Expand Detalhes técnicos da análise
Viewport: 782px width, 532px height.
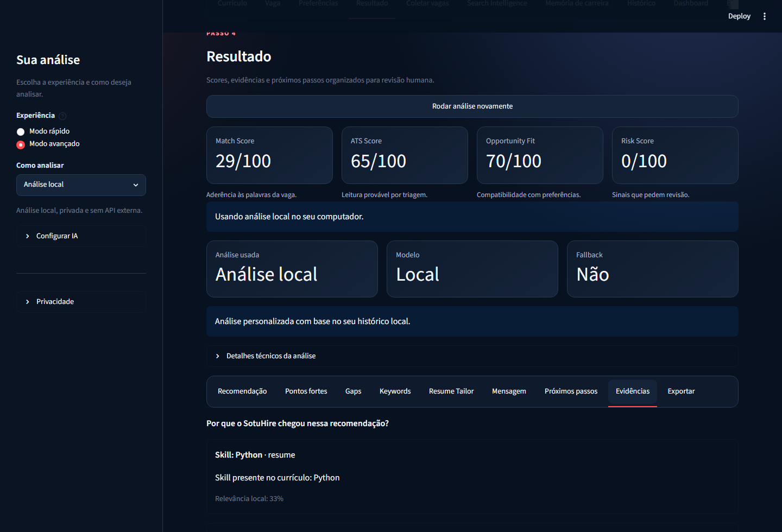pyautogui.click(x=472, y=356)
